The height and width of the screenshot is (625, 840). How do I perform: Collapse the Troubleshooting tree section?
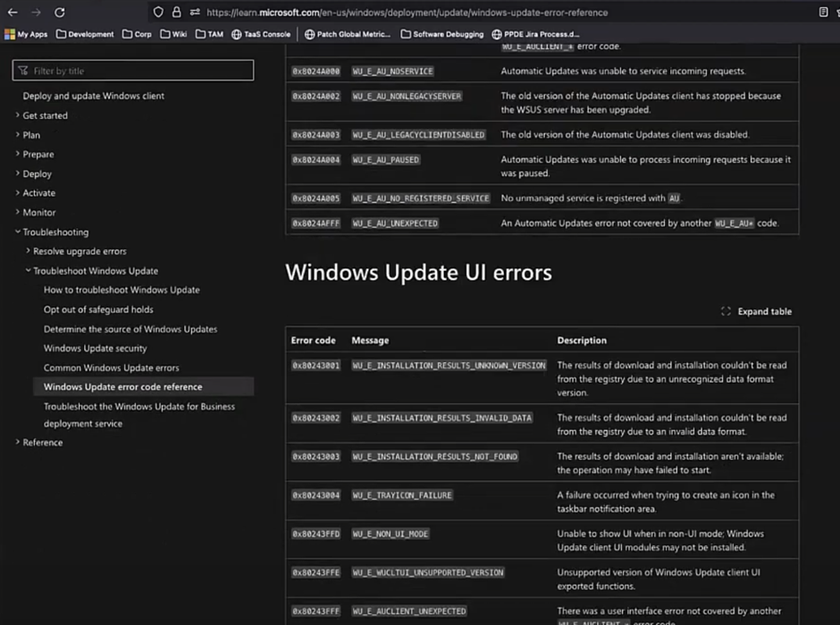pos(55,232)
